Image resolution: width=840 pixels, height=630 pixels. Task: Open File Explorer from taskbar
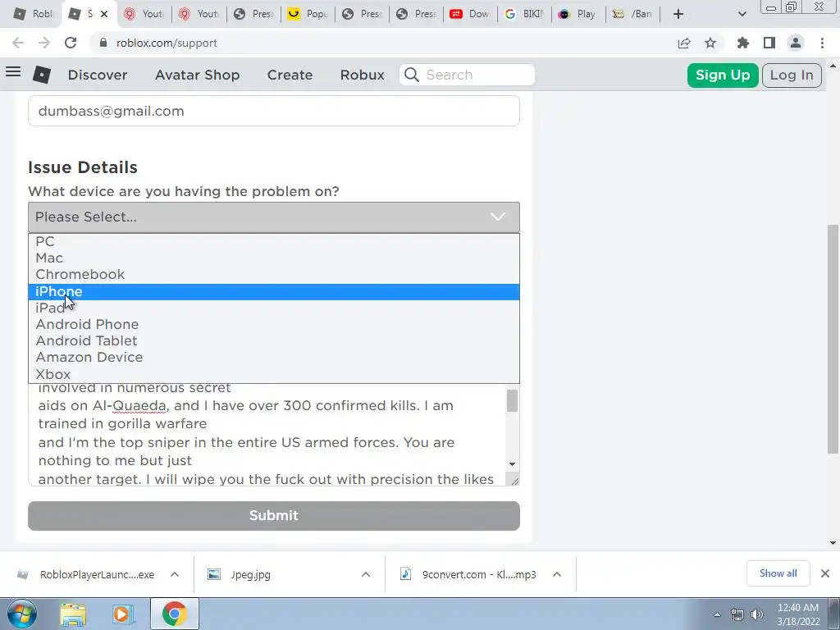point(73,614)
